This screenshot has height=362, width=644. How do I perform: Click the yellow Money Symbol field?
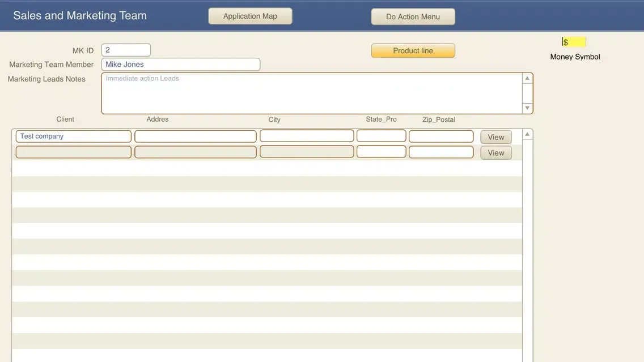point(574,42)
